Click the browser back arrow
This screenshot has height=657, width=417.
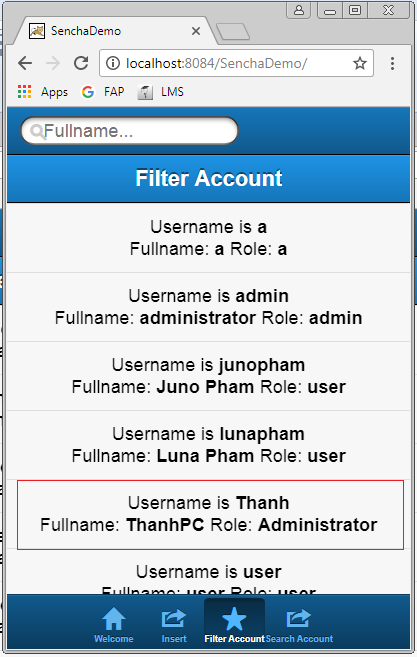coord(25,63)
